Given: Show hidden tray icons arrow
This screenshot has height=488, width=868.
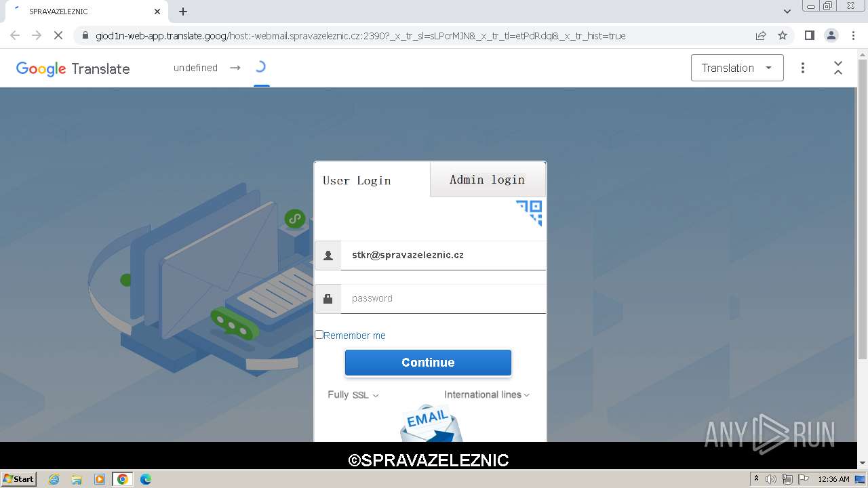Looking at the screenshot, I should click(756, 479).
